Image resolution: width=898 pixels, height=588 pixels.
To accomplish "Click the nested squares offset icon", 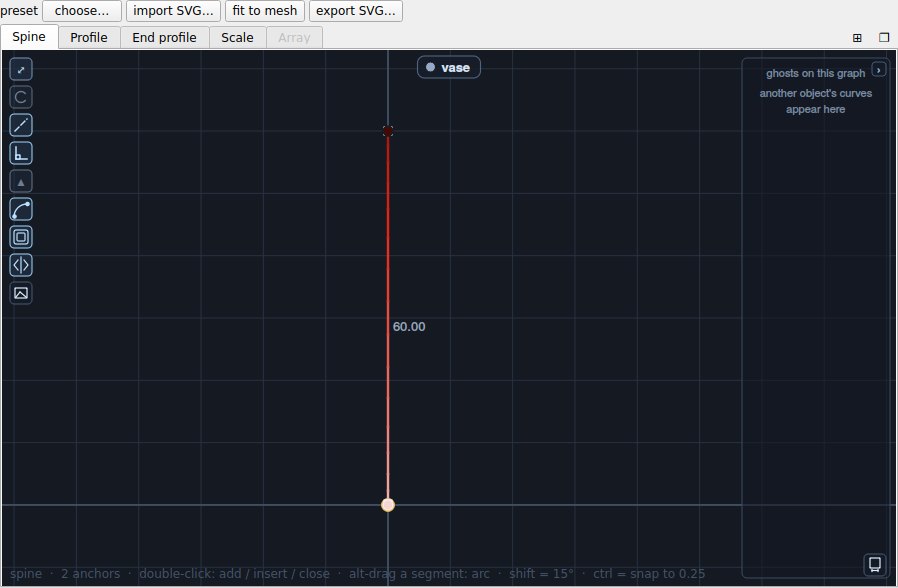I will click(21, 237).
